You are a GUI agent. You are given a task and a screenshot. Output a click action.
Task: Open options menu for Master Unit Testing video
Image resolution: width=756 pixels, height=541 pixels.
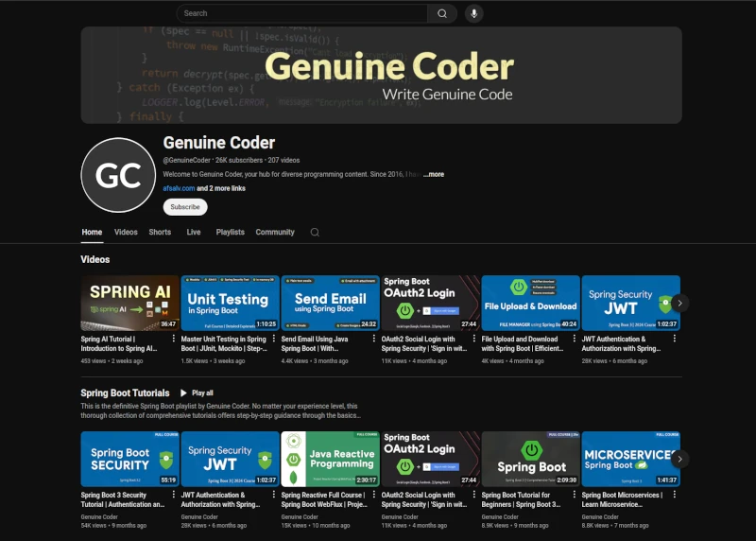tap(274, 339)
